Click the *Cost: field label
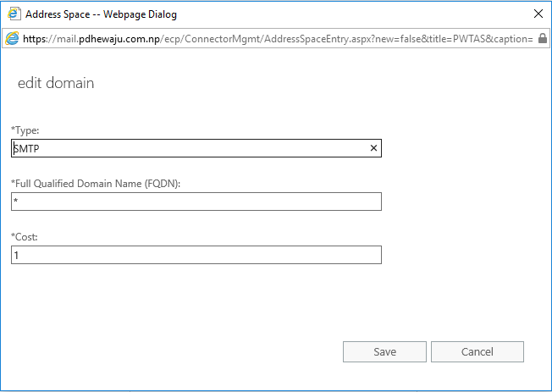The image size is (552, 392). click(x=25, y=237)
